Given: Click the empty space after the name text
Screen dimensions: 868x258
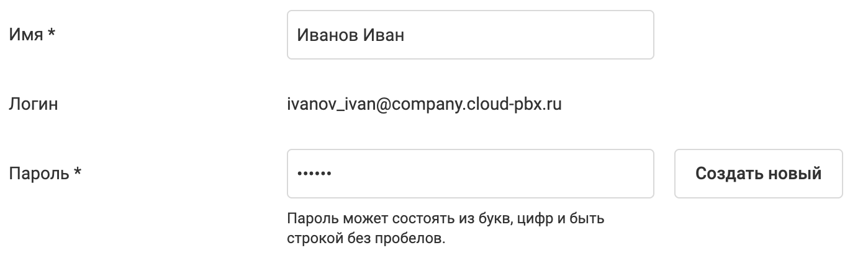Looking at the screenshot, I should [528, 35].
